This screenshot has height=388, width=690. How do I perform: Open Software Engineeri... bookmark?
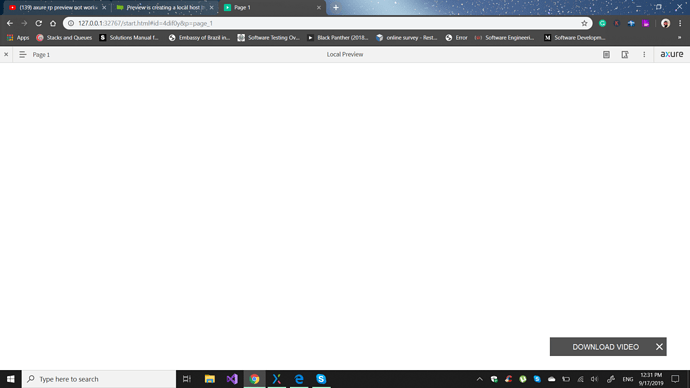[504, 38]
